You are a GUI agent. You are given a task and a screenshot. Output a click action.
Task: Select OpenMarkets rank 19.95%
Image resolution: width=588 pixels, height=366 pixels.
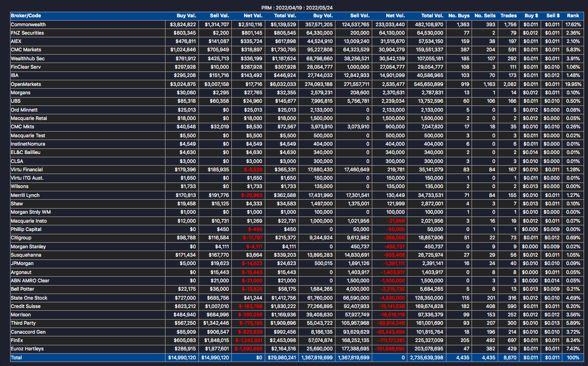coord(573,84)
